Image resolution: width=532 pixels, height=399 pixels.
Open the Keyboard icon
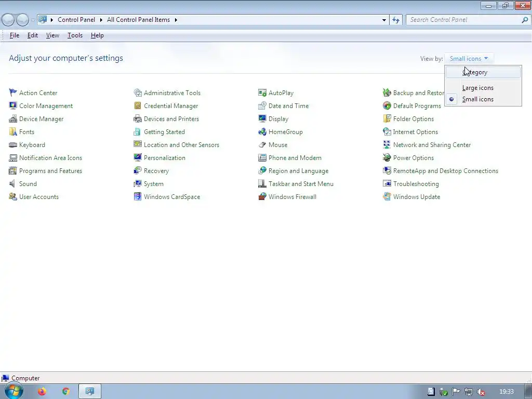point(13,145)
